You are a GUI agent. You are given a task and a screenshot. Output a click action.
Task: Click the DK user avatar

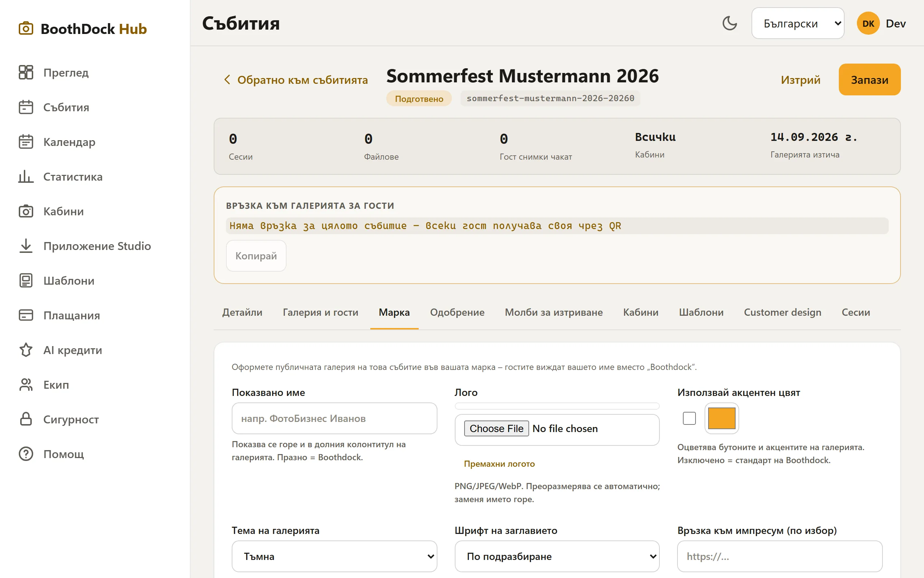click(868, 23)
